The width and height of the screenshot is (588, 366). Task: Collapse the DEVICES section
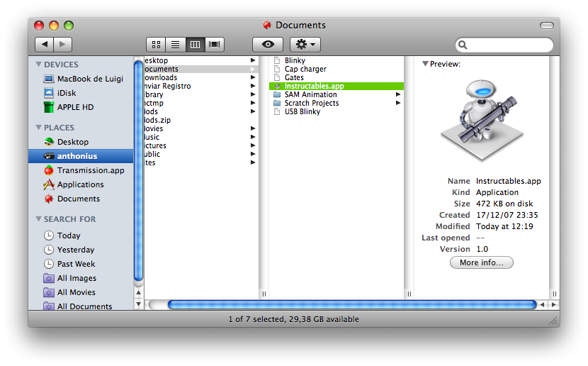(38, 64)
